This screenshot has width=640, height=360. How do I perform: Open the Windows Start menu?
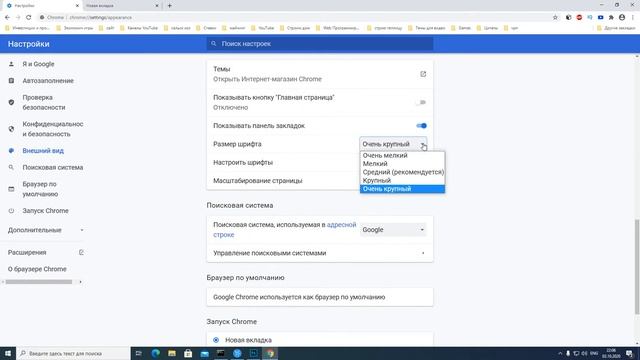[8, 353]
